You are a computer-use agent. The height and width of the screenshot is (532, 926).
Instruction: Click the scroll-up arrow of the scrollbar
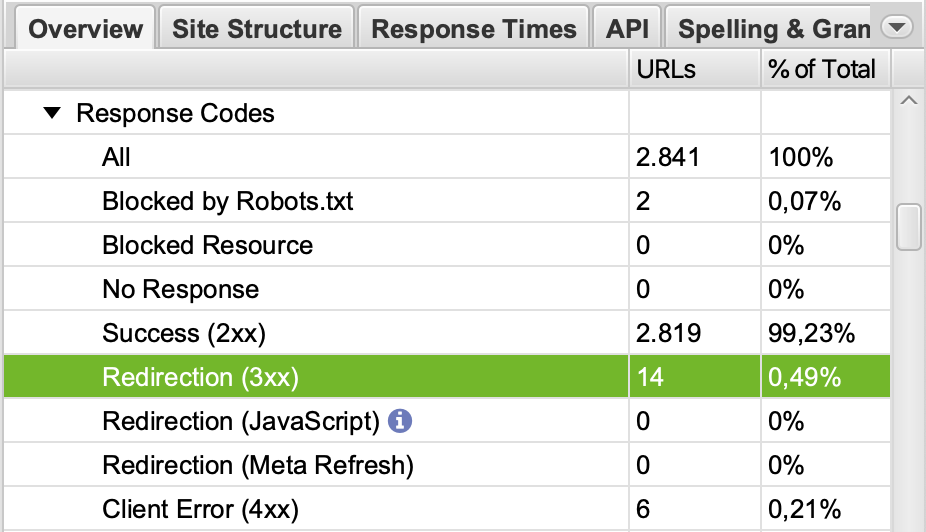click(x=908, y=101)
